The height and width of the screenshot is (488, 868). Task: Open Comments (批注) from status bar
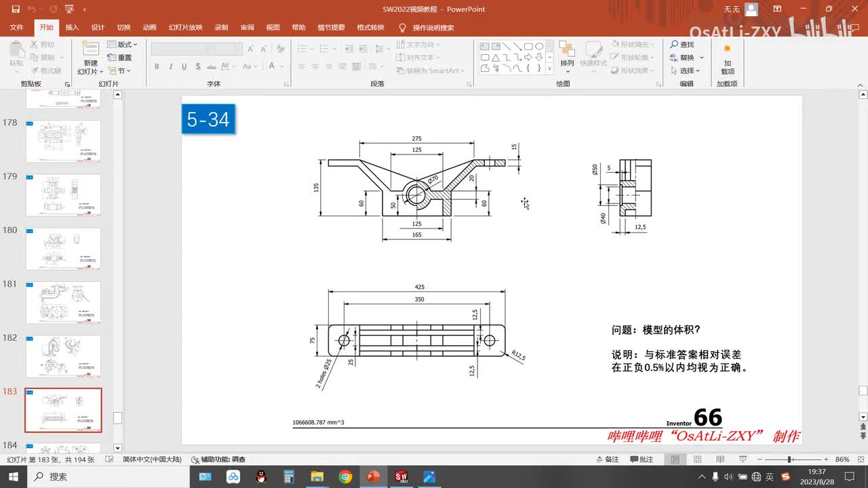[642, 459]
